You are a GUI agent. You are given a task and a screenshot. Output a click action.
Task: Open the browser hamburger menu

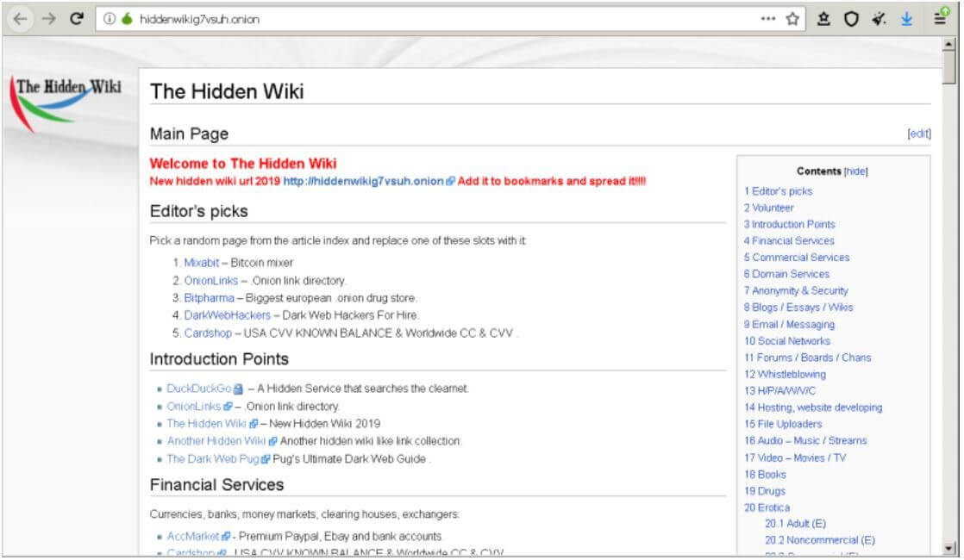point(941,17)
